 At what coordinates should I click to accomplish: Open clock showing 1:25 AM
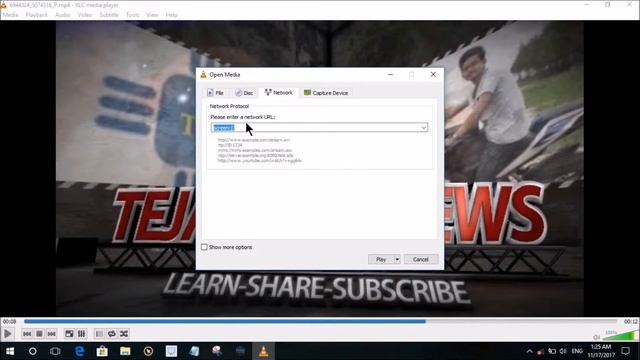click(601, 351)
